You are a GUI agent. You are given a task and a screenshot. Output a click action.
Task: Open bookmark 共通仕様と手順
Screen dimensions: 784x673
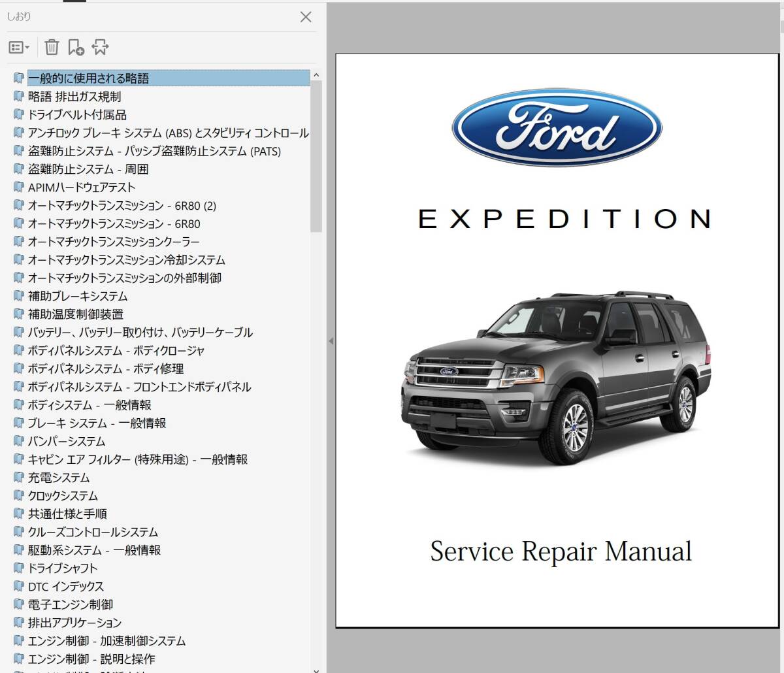pyautogui.click(x=67, y=514)
